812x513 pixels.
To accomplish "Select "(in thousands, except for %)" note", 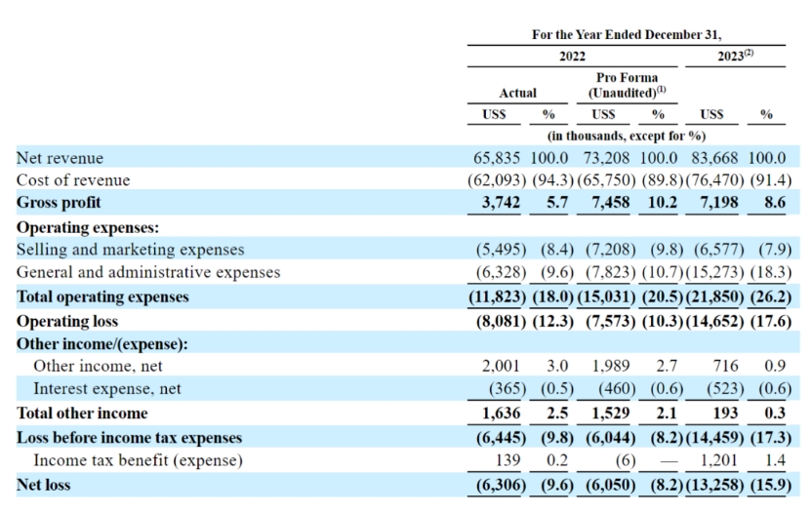I will pos(627,137).
